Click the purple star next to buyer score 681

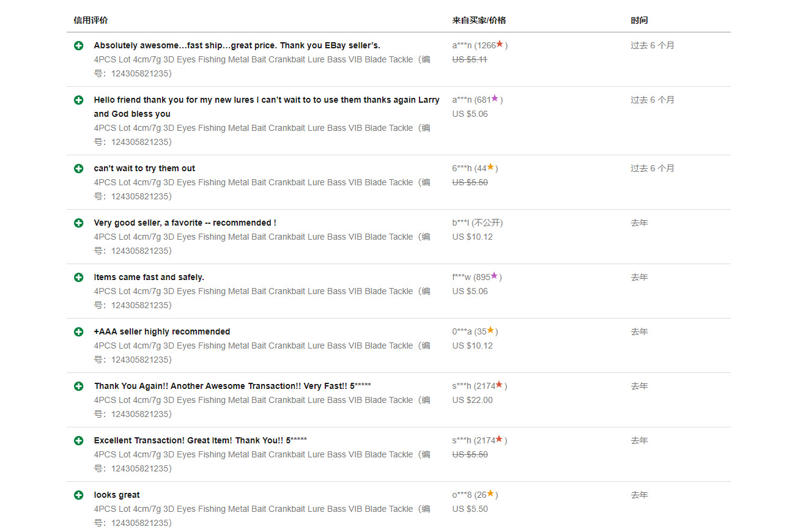(495, 98)
